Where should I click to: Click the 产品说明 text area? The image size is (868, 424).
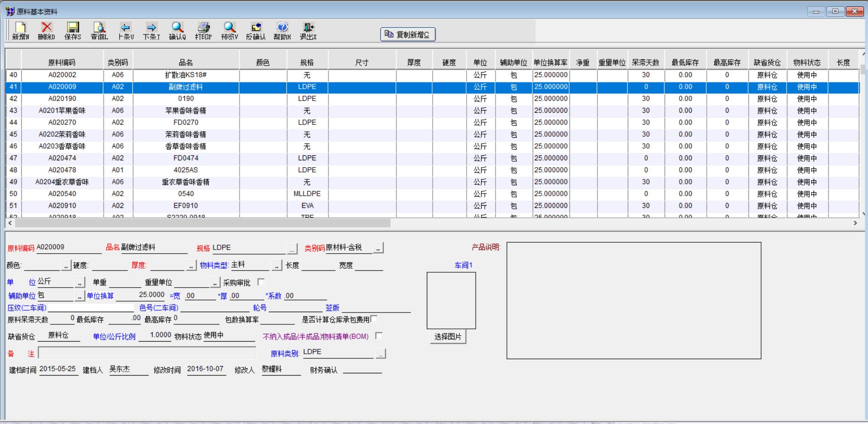click(x=634, y=300)
